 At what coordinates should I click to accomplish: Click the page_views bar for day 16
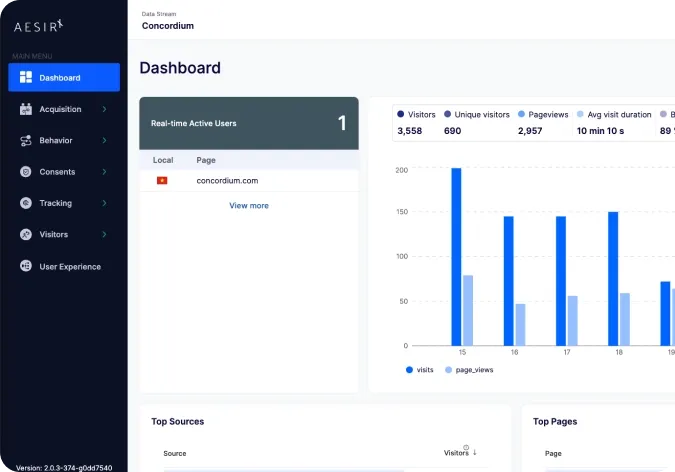520,325
